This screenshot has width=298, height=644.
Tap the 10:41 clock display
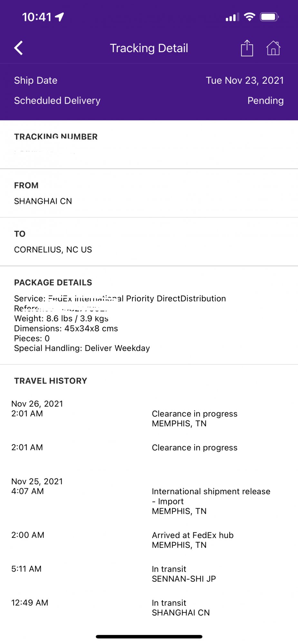pos(37,17)
